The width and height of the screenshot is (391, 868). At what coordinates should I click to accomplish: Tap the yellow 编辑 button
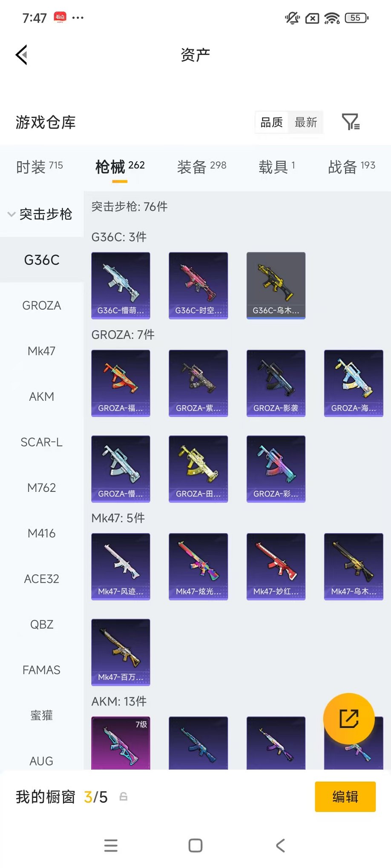coord(345,797)
